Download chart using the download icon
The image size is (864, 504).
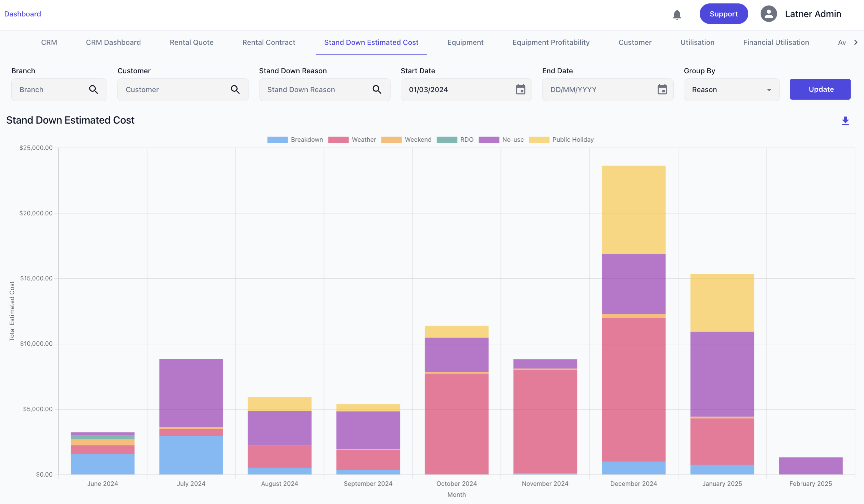coord(845,121)
